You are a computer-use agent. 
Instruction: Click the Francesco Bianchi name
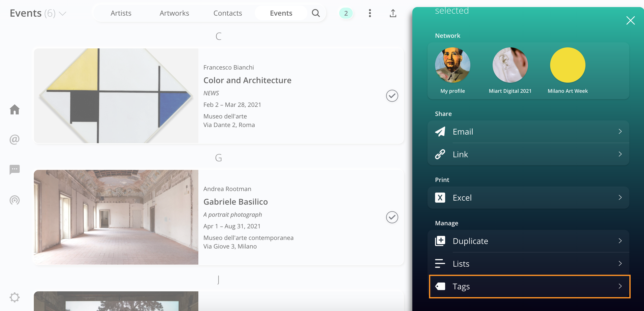pos(229,68)
